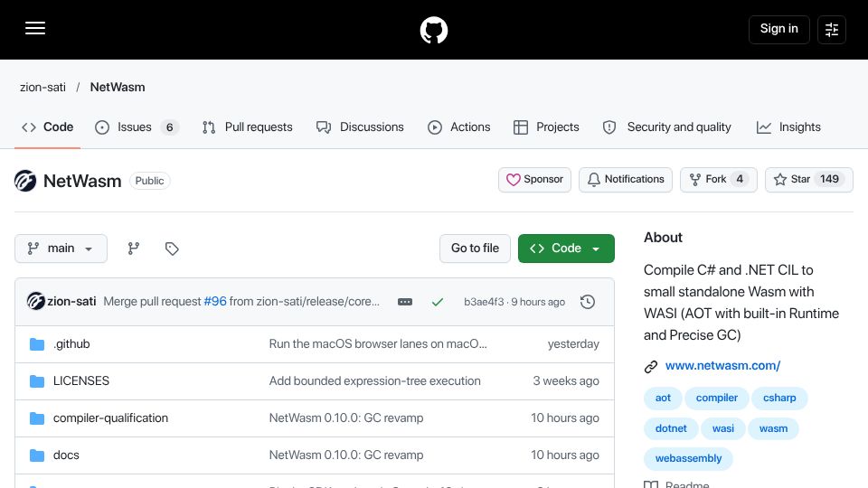Select the Code tab
The width and height of the screenshot is (868, 488).
click(x=48, y=127)
